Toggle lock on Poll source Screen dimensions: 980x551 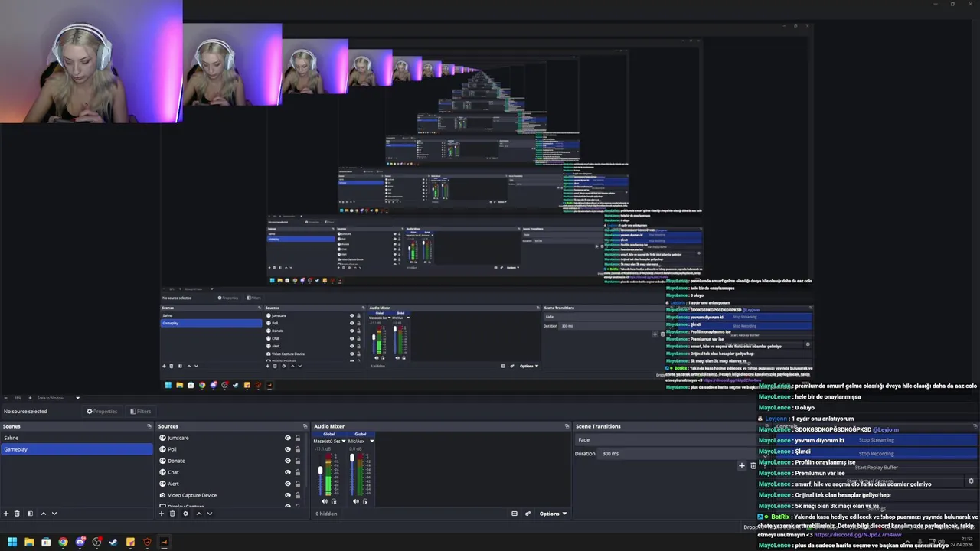[298, 449]
